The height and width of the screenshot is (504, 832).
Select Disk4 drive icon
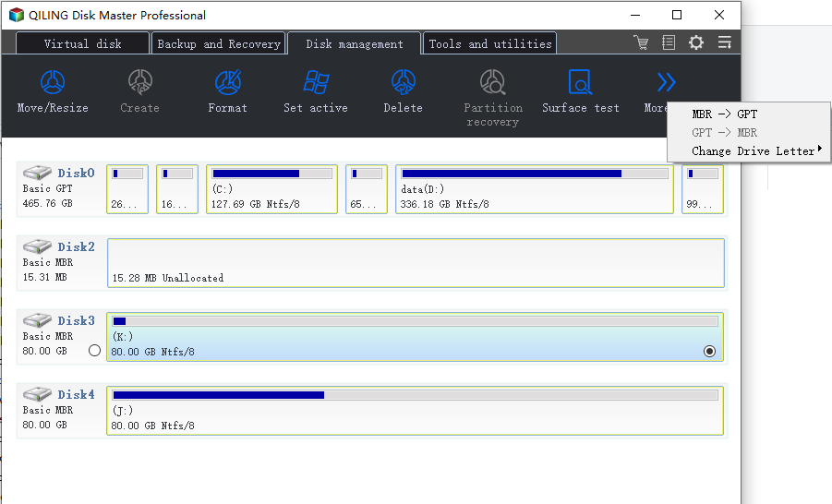coord(37,393)
